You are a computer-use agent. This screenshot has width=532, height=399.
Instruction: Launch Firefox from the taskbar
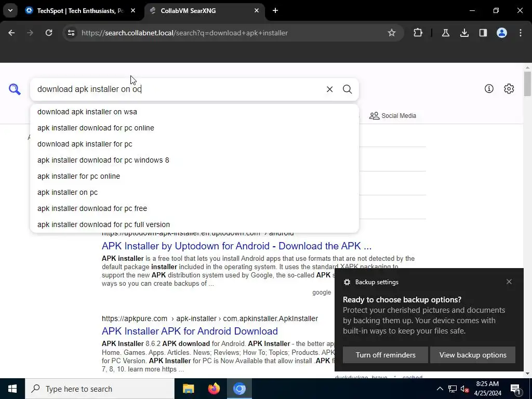pos(214,389)
